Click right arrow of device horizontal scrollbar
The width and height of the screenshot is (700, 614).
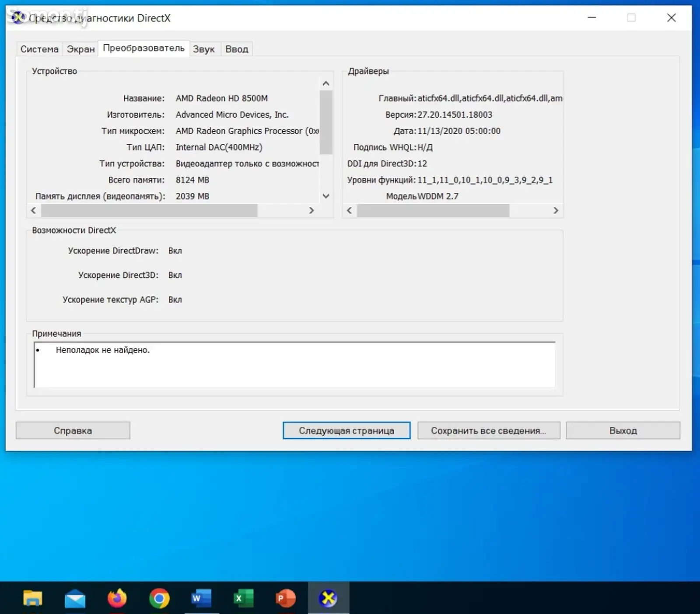(311, 210)
